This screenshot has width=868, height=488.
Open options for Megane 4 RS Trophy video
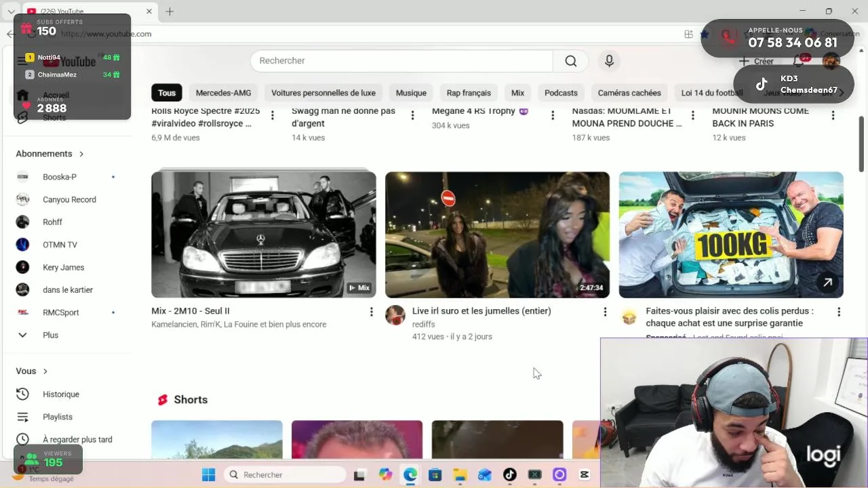click(553, 115)
